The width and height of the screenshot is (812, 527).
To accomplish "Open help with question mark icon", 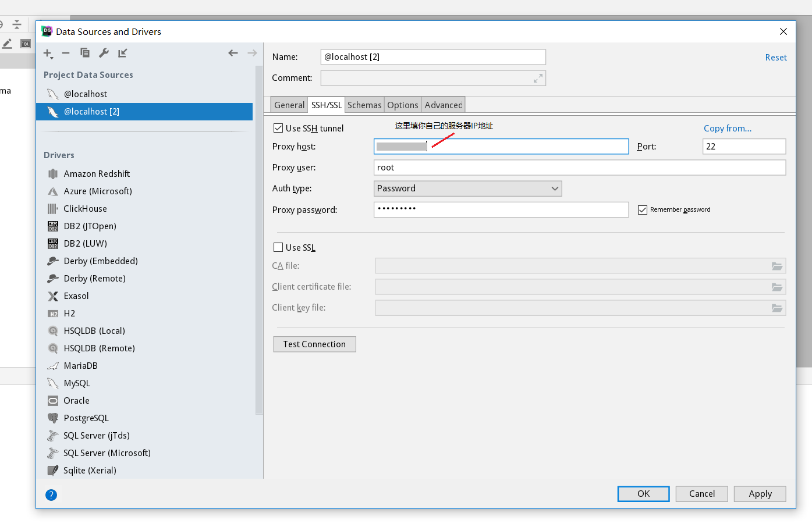I will [51, 495].
